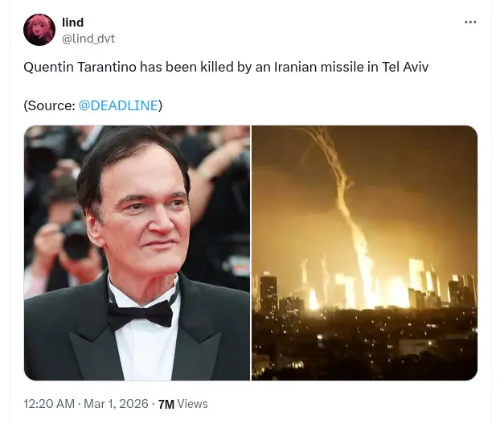Click the "(Source:" text label
The height and width of the screenshot is (424, 504).
pos(49,105)
